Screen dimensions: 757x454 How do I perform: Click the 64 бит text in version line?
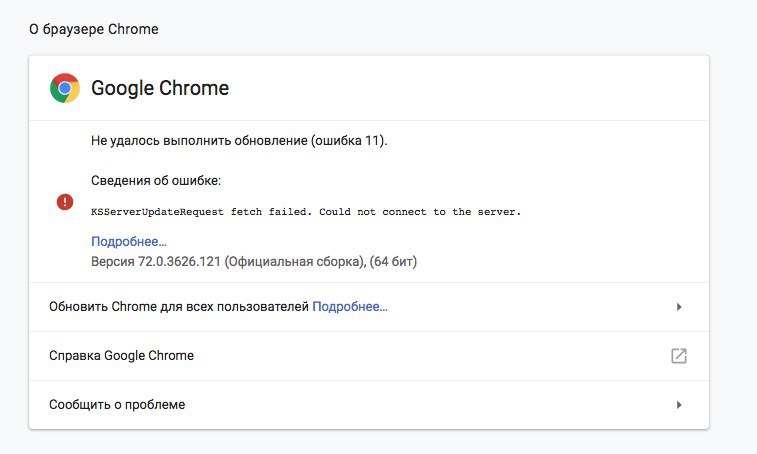coord(393,261)
